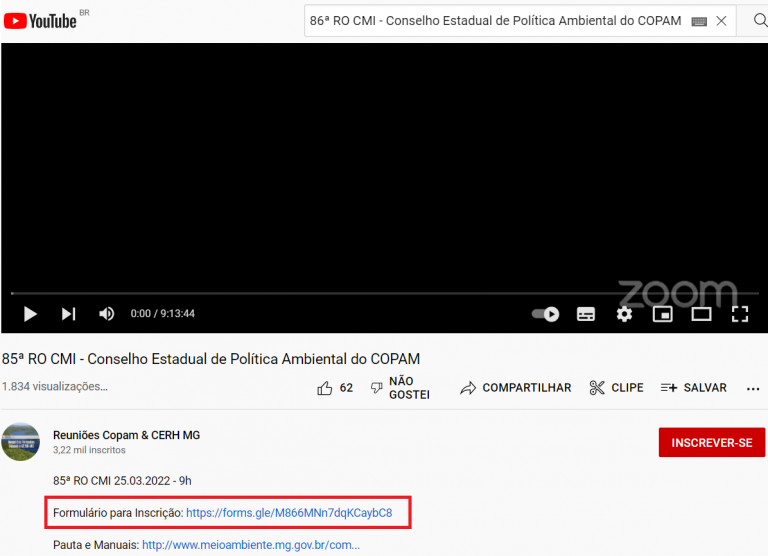The image size is (768, 556).
Task: Create a CLIPE from the video
Action: coord(616,388)
